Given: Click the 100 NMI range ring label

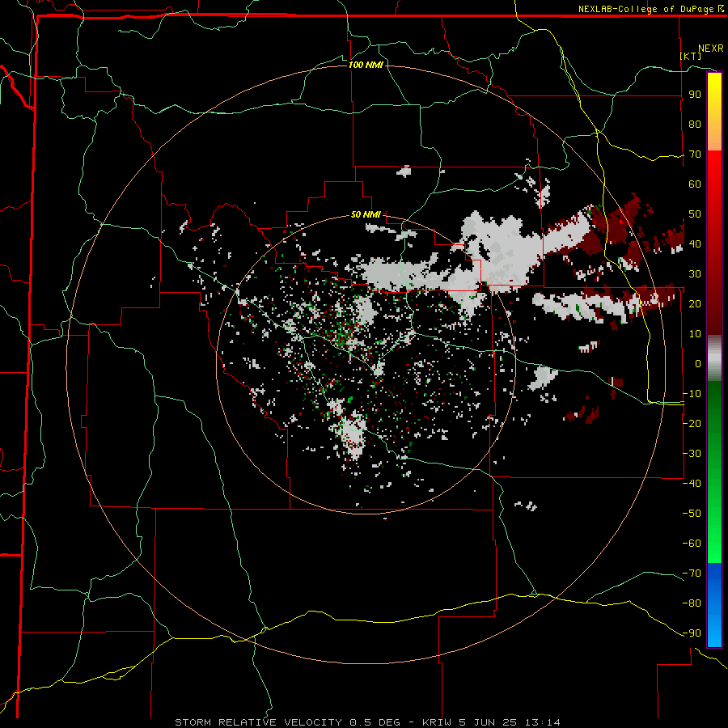Looking at the screenshot, I should [366, 65].
